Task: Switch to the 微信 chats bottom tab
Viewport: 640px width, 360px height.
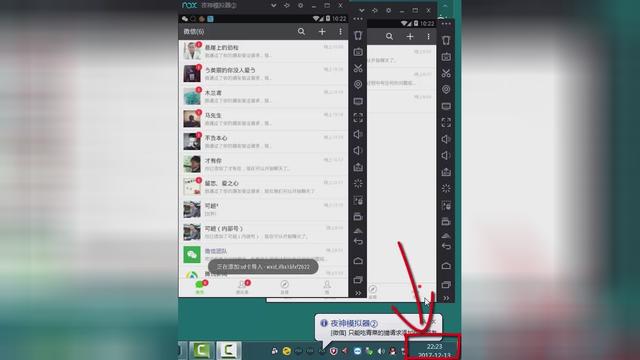Action: coord(200,287)
